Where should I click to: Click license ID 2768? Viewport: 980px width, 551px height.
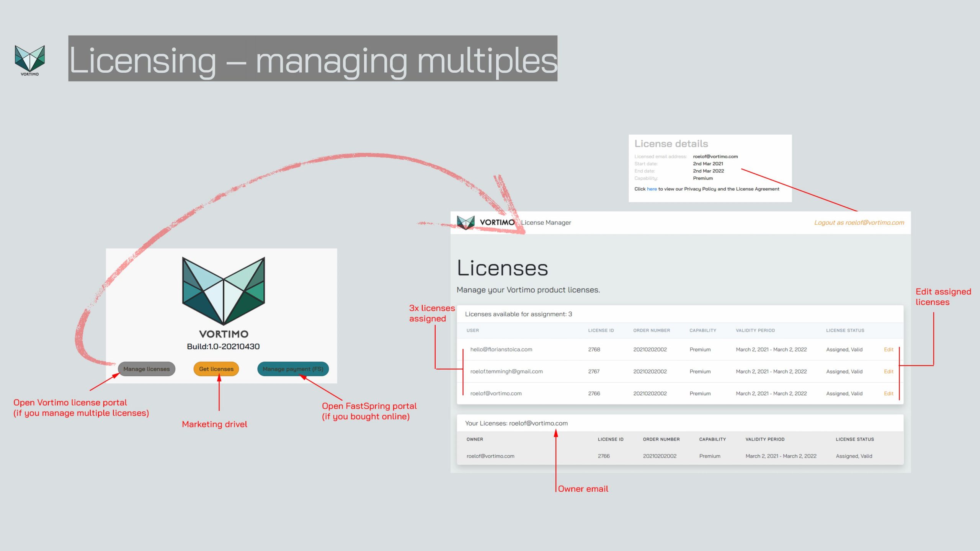tap(594, 350)
